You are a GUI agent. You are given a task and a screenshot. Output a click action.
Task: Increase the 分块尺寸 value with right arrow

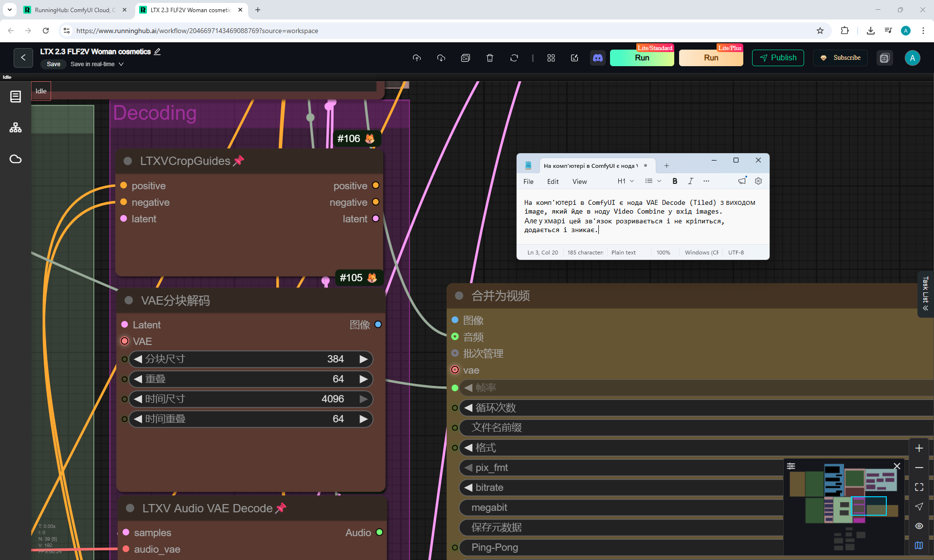click(x=363, y=359)
